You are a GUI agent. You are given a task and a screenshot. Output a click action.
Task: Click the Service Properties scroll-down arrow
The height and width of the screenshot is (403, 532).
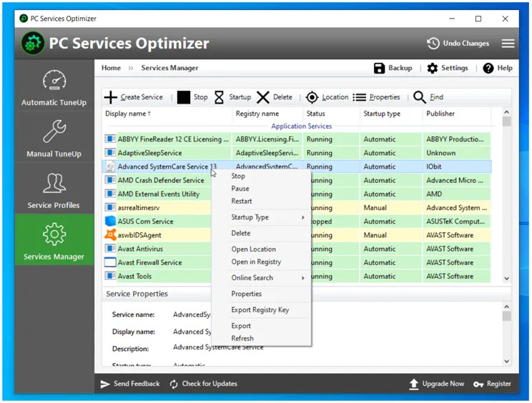point(506,362)
